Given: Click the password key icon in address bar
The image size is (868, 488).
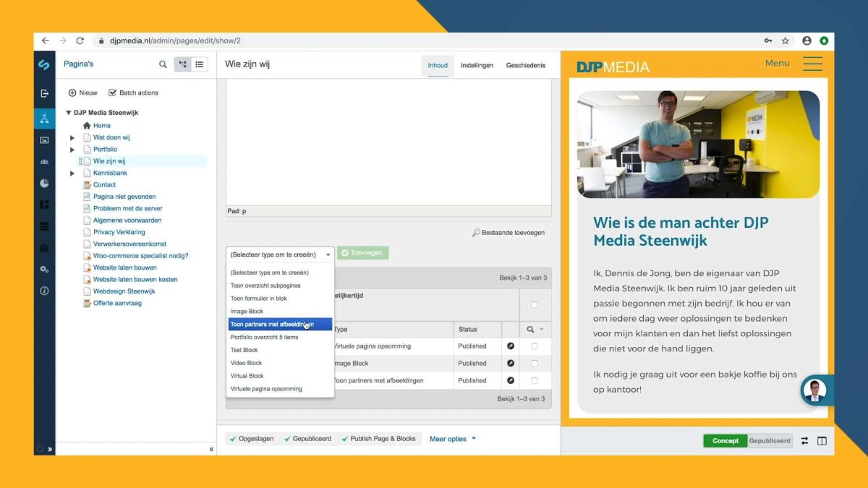Looking at the screenshot, I should pos(768,41).
